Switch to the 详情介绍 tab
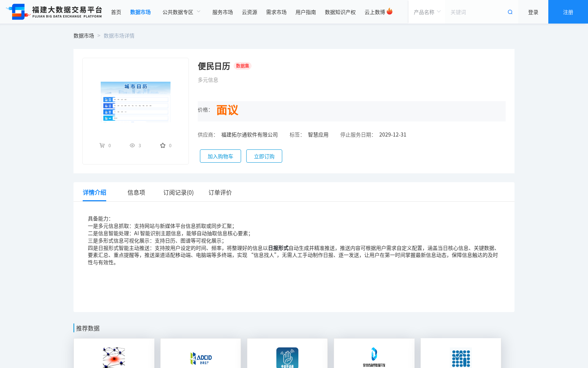 [94, 192]
